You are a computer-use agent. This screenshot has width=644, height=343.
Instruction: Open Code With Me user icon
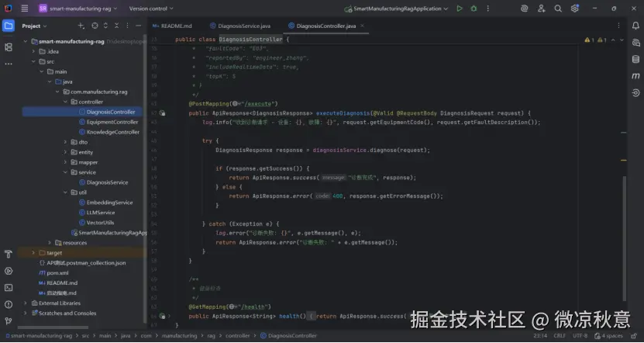[x=542, y=9]
